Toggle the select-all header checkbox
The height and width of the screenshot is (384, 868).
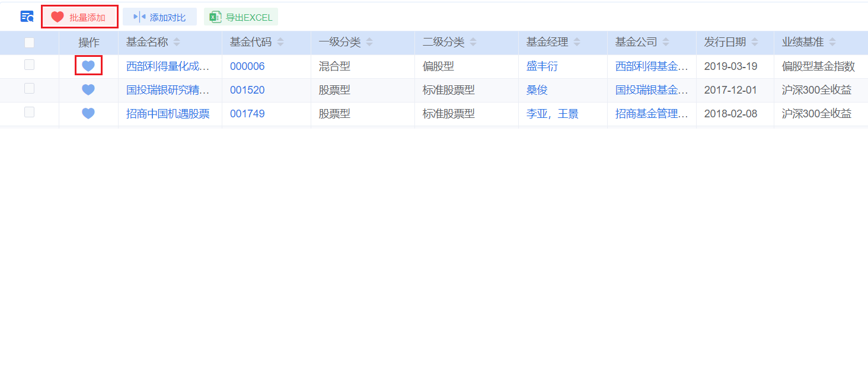click(x=29, y=42)
